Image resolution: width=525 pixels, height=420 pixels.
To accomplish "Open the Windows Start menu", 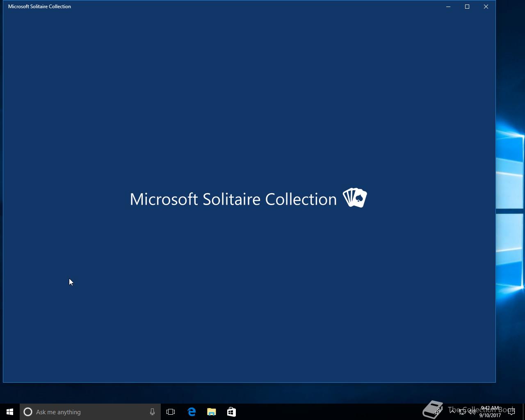I will coord(10,412).
